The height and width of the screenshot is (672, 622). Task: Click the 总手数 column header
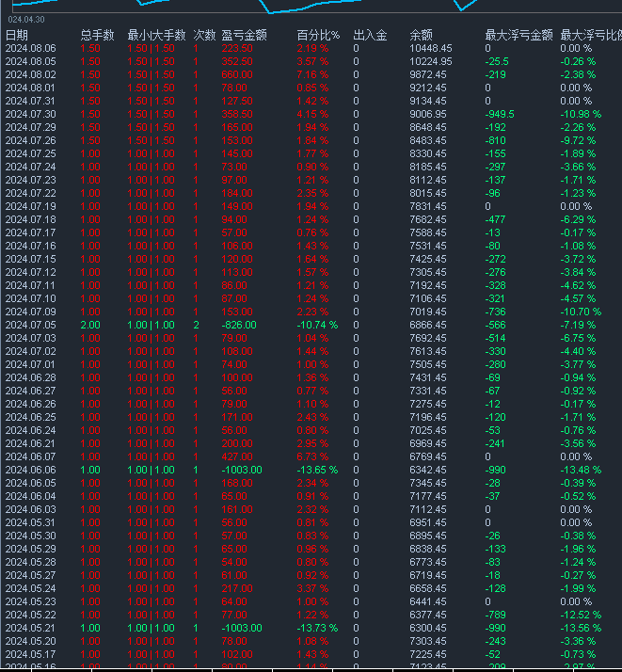tap(97, 35)
